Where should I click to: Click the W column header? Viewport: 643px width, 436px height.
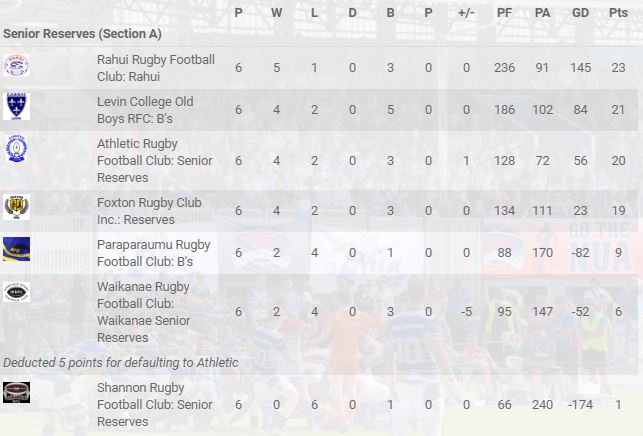[x=276, y=13]
